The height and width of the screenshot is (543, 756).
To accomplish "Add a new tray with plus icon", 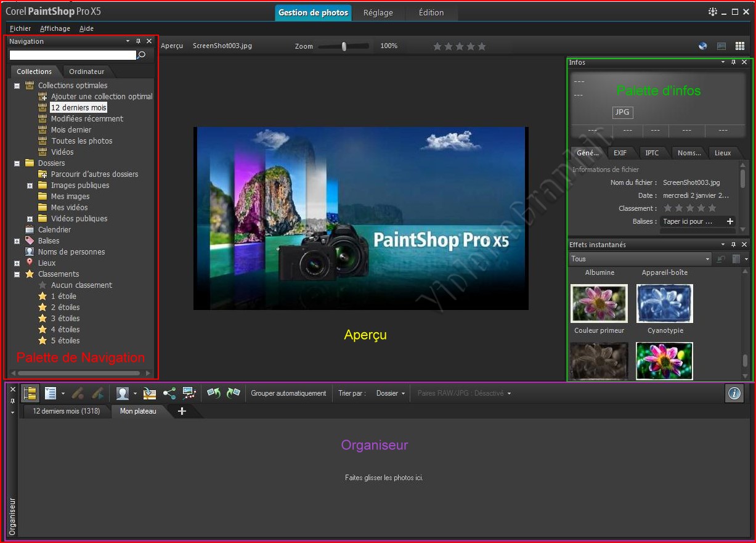I will tap(182, 411).
